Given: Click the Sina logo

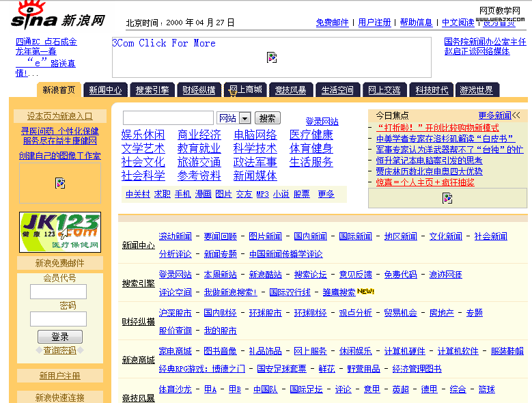Looking at the screenshot, I should pyautogui.click(x=58, y=16).
